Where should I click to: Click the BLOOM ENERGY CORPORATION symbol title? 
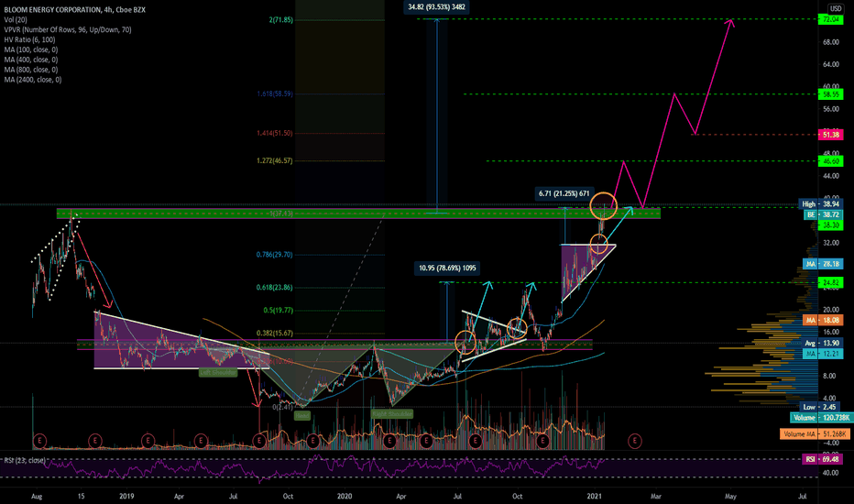[74, 10]
